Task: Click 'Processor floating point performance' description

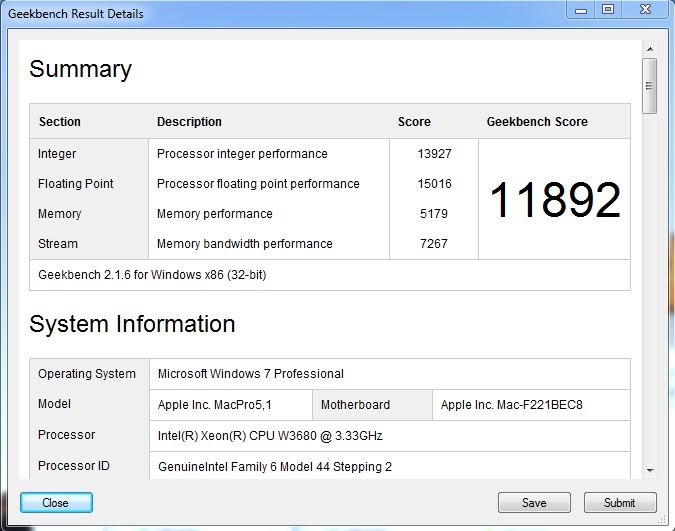Action: pyautogui.click(x=258, y=184)
